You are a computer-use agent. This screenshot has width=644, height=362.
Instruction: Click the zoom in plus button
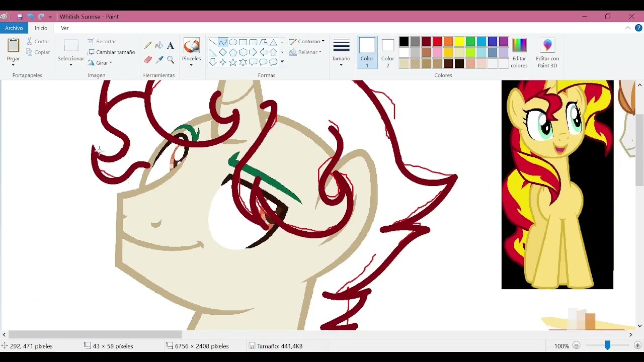(637, 346)
